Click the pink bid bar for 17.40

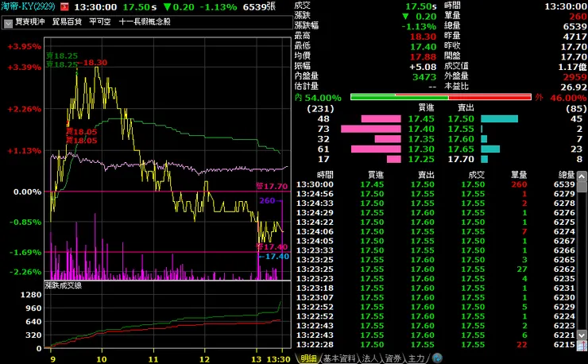[371, 129]
